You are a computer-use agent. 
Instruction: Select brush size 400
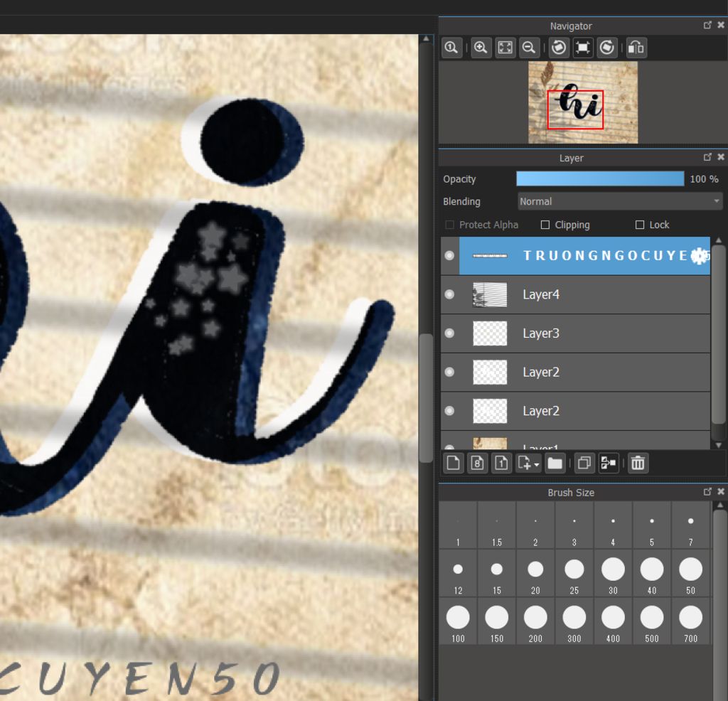pyautogui.click(x=614, y=621)
